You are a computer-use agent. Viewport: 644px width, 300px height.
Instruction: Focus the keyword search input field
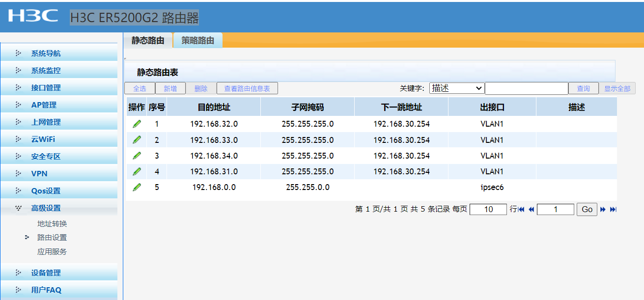pyautogui.click(x=527, y=88)
